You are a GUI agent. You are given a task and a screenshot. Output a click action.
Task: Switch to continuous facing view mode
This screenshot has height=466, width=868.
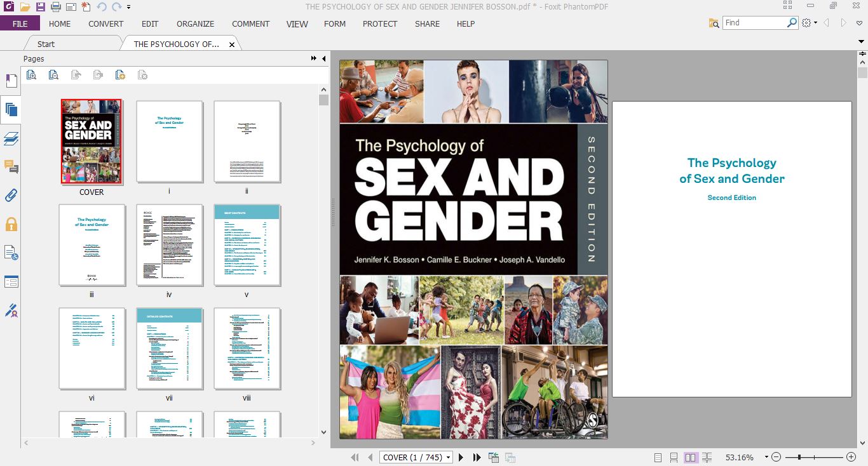tap(707, 457)
